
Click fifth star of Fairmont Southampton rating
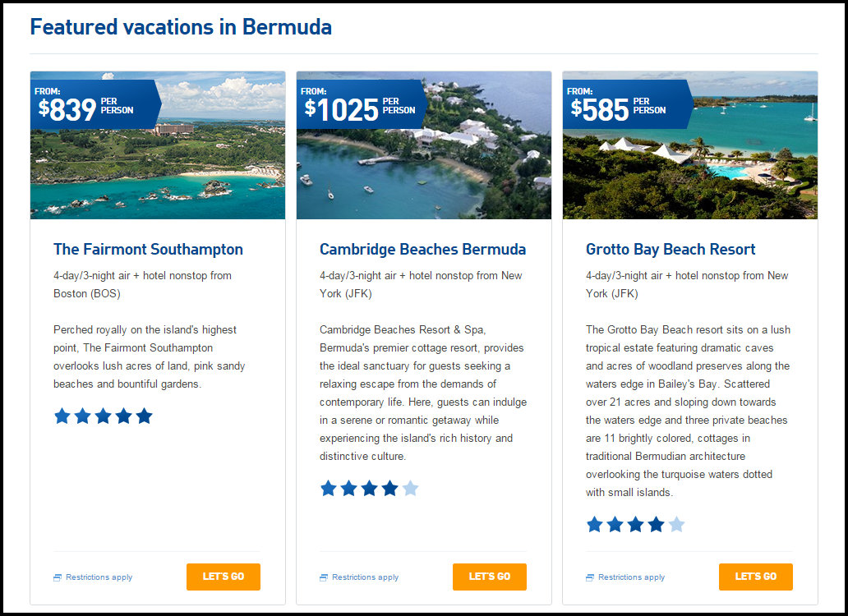coord(145,416)
